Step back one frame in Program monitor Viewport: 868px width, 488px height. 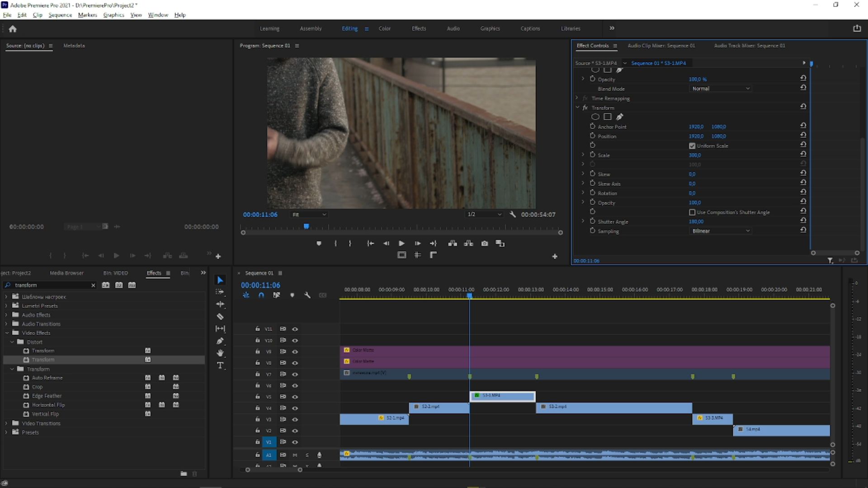coord(386,244)
